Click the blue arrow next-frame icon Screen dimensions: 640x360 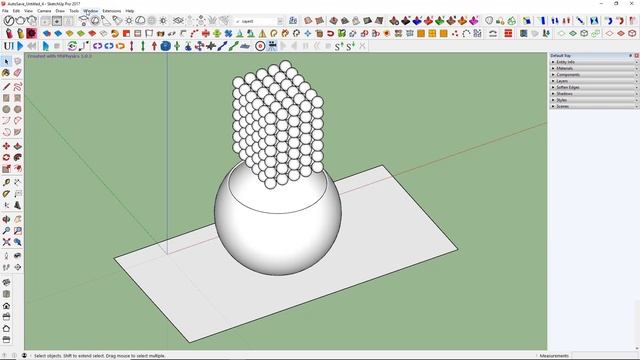pos(45,46)
